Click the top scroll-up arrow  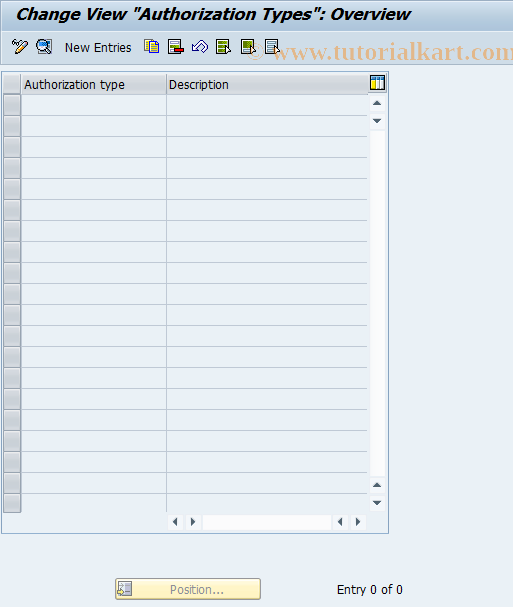click(377, 103)
